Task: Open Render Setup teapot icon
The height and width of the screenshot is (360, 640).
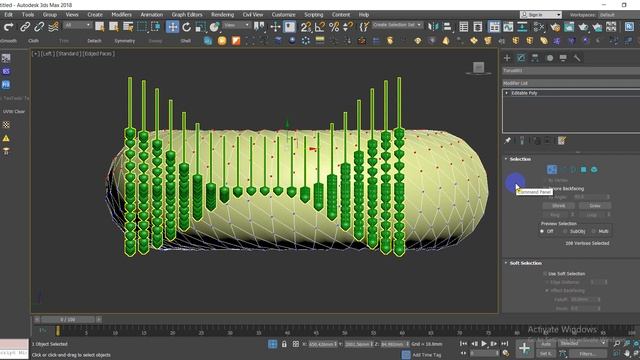Action: (555, 27)
